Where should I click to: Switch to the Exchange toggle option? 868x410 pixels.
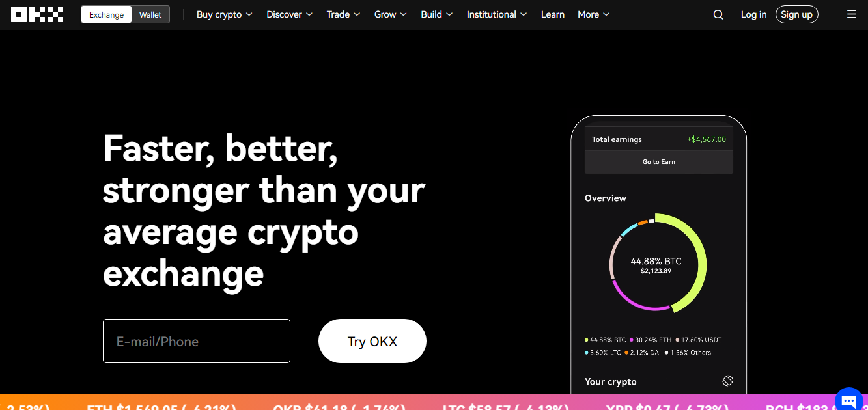point(106,14)
